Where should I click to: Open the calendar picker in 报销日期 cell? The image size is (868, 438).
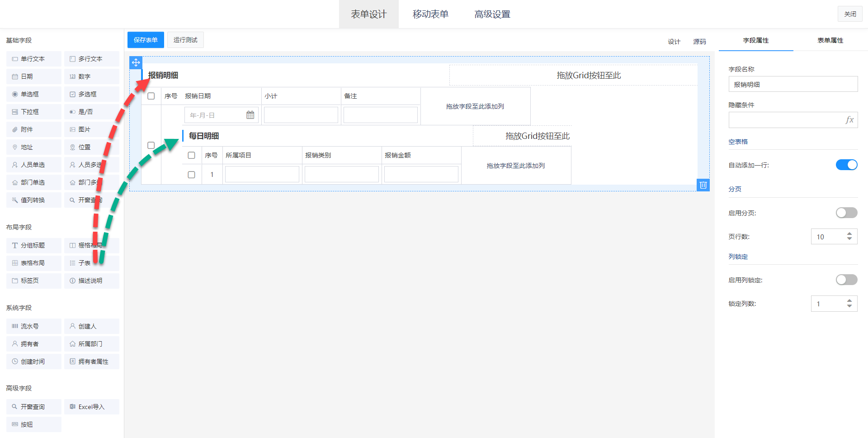click(x=250, y=115)
